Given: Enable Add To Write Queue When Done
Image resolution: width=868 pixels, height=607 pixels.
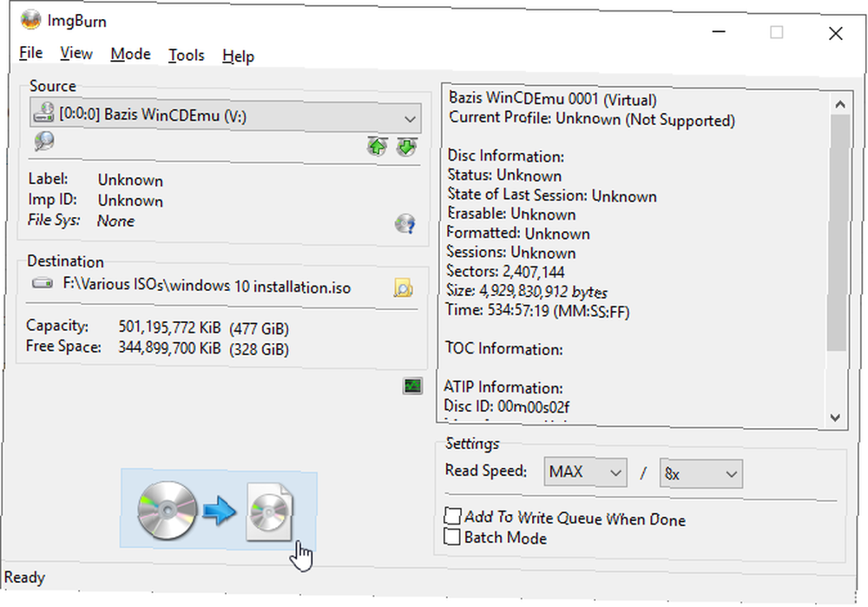Looking at the screenshot, I should pyautogui.click(x=452, y=516).
